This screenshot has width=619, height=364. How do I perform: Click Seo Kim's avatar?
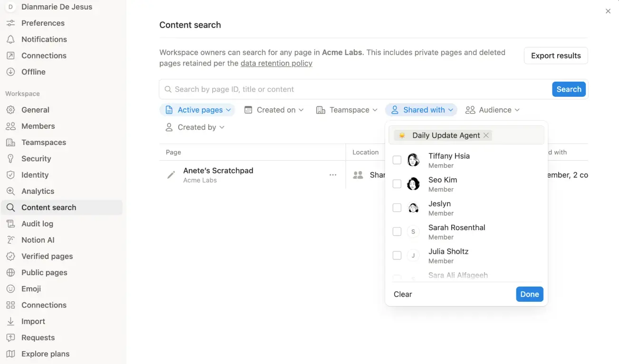pyautogui.click(x=413, y=184)
